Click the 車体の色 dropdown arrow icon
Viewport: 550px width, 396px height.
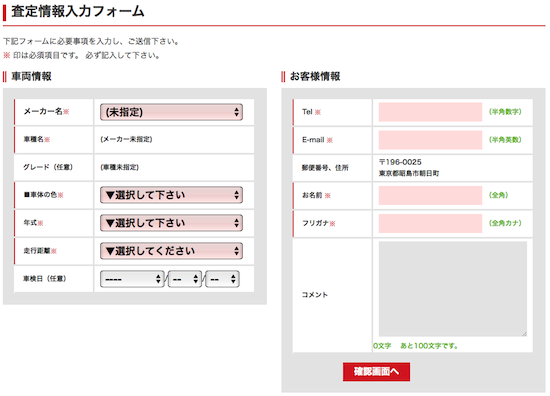pyautogui.click(x=236, y=195)
